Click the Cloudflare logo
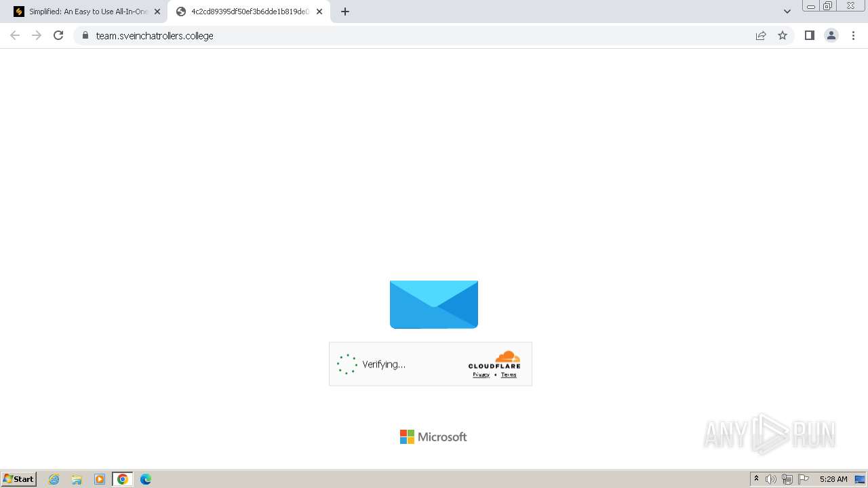The width and height of the screenshot is (868, 488). [494, 360]
